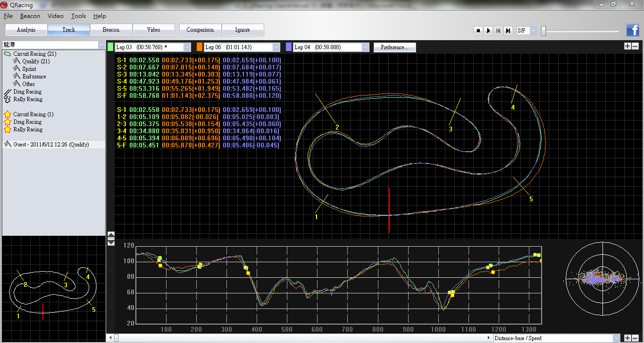644x343 pixels.
Task: Click the green circuit icon beside Circuit Racing (21)
Action: pos(8,54)
